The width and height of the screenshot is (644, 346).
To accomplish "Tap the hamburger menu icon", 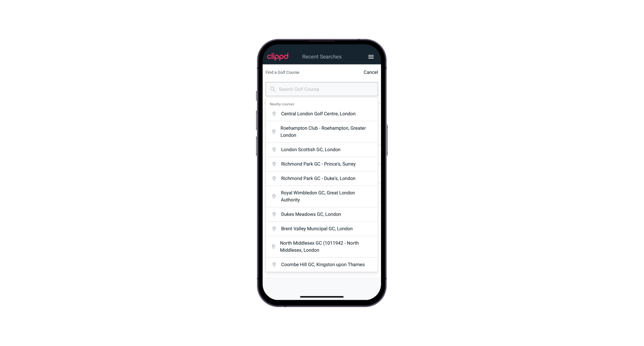I will (x=371, y=57).
